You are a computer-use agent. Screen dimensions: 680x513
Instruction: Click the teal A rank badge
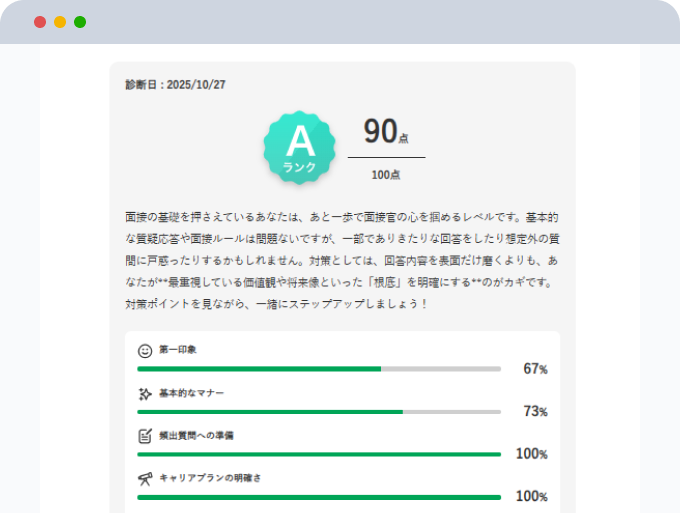(x=298, y=147)
